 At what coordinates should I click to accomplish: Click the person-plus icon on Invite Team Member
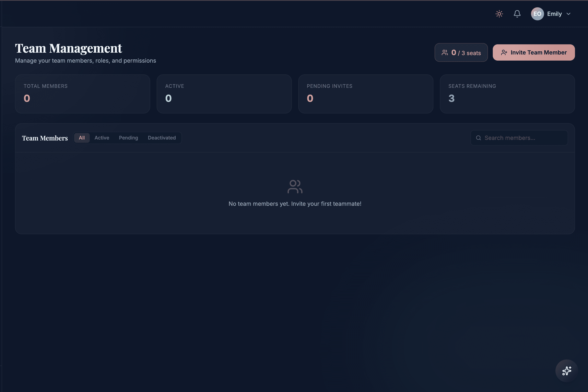point(504,52)
